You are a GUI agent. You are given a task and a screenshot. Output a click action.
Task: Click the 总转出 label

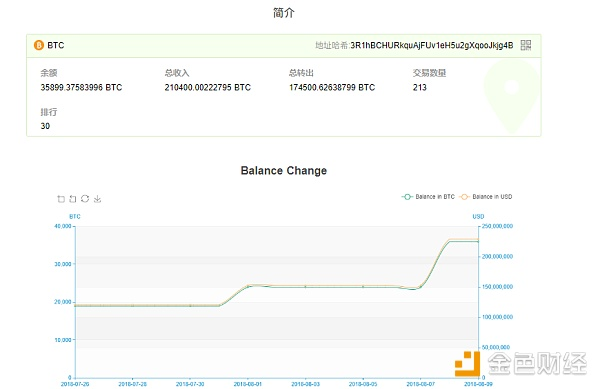[301, 73]
